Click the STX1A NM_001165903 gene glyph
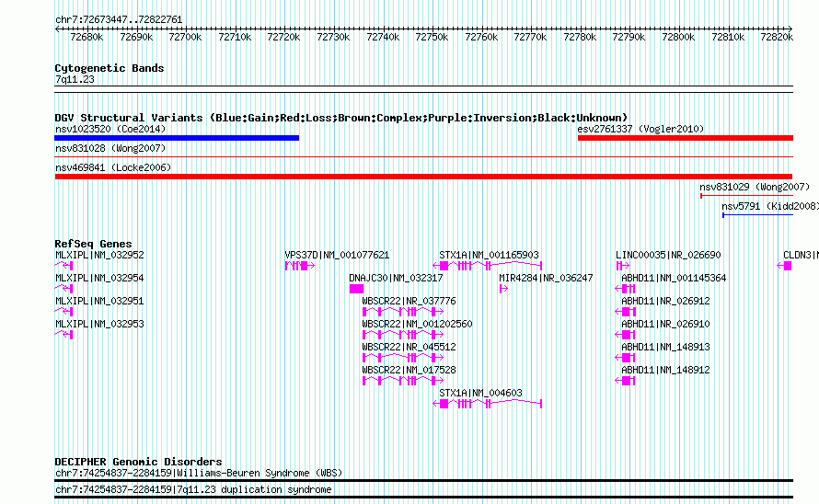 click(488, 266)
